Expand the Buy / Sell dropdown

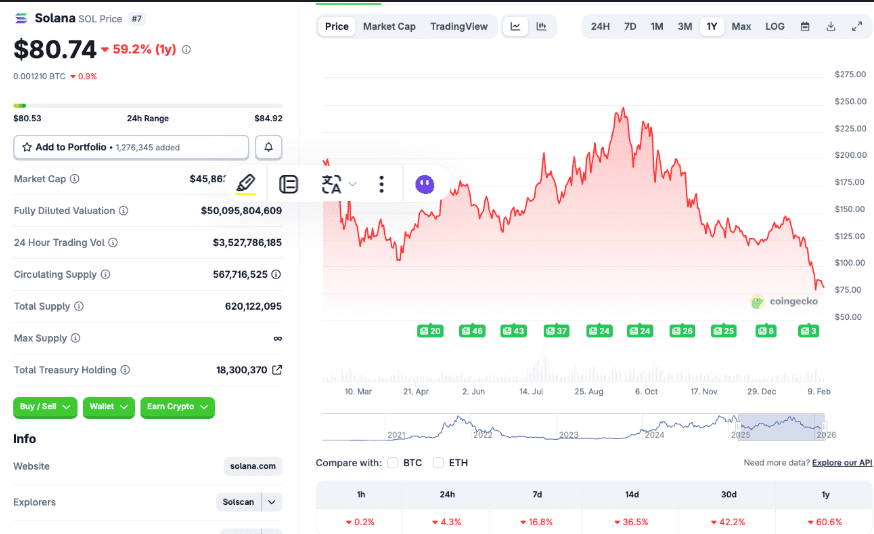click(x=45, y=407)
